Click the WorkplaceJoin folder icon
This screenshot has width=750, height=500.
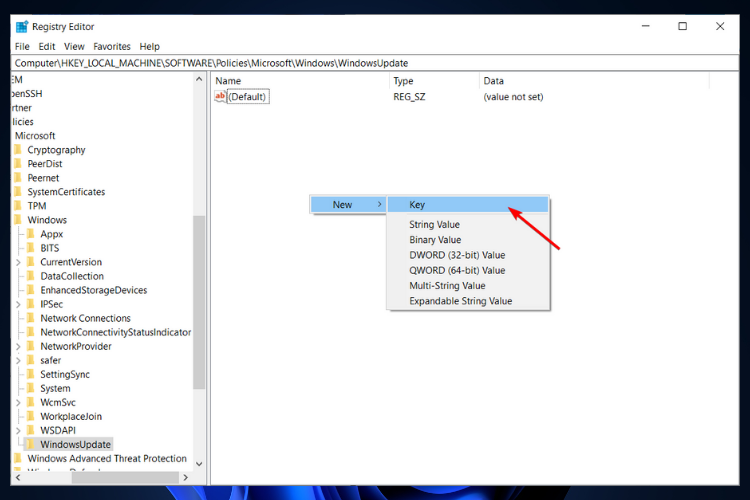(31, 416)
